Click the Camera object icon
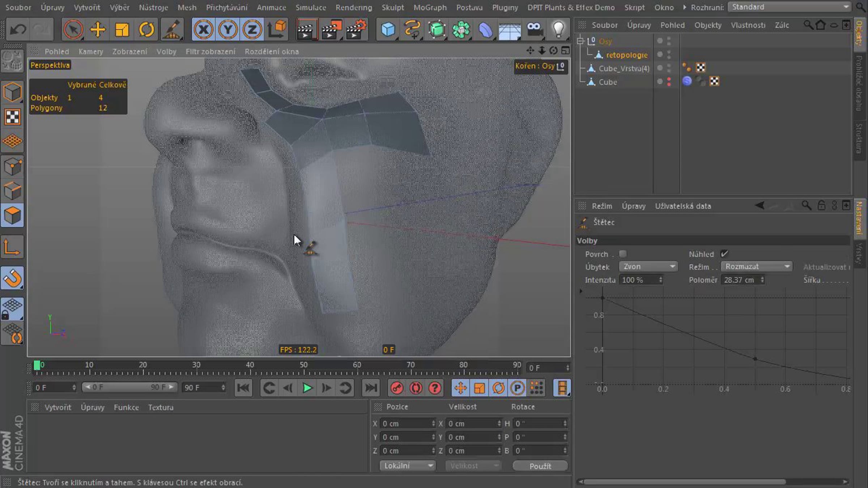The height and width of the screenshot is (488, 868). click(x=534, y=29)
